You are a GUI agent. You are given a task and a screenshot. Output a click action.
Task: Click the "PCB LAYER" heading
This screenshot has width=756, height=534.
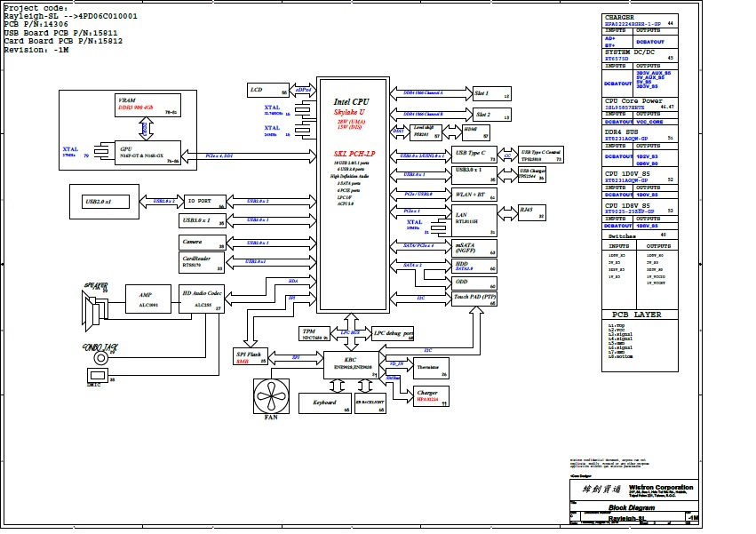pos(637,315)
